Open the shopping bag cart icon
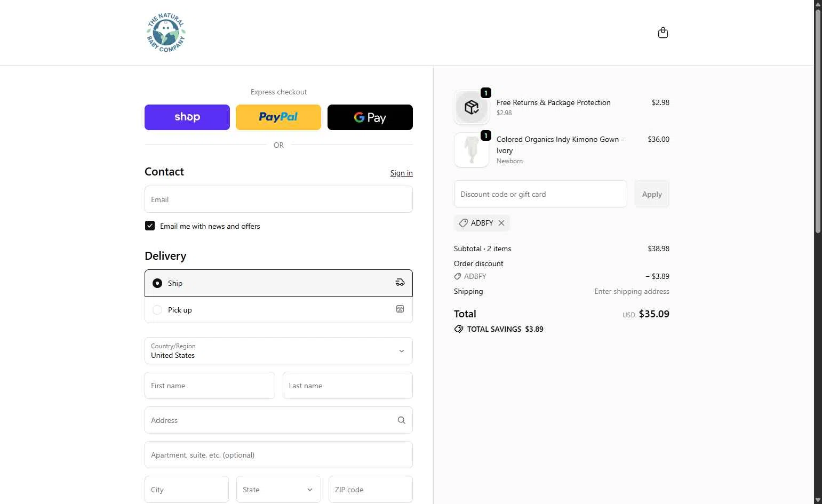This screenshot has width=822, height=504. point(663,33)
